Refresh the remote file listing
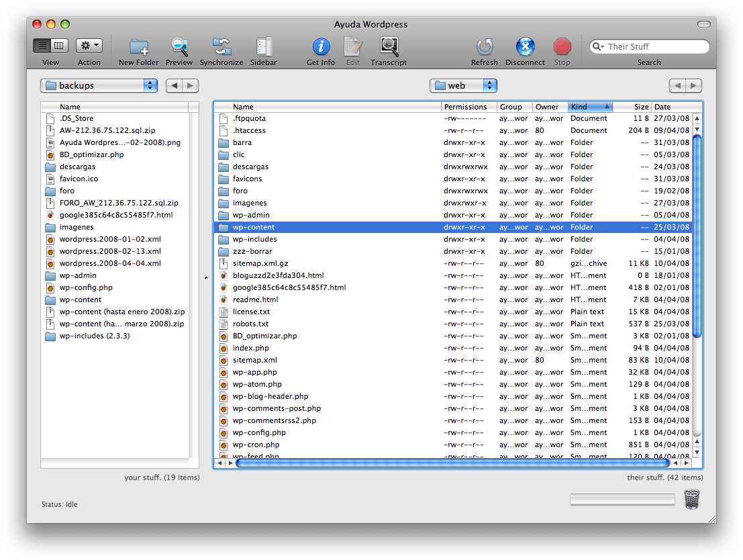 coord(484,46)
